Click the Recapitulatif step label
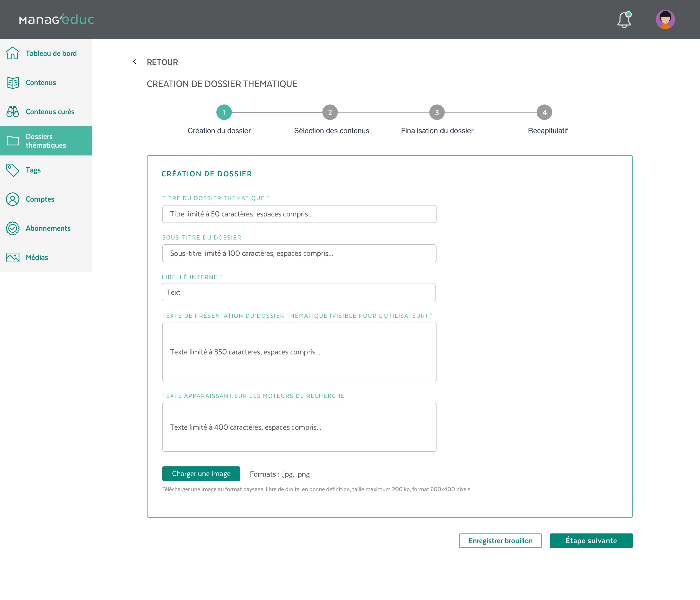The image size is (700, 600). tap(548, 131)
